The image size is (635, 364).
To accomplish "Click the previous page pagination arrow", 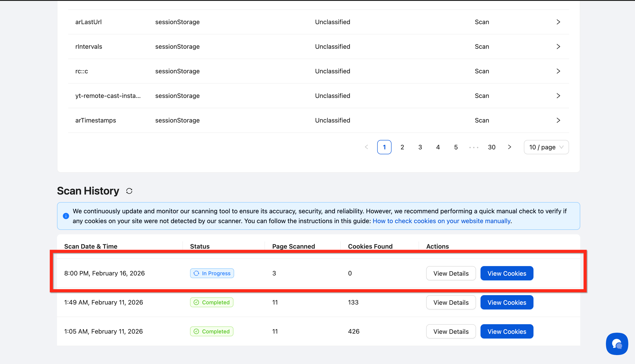I will (366, 147).
